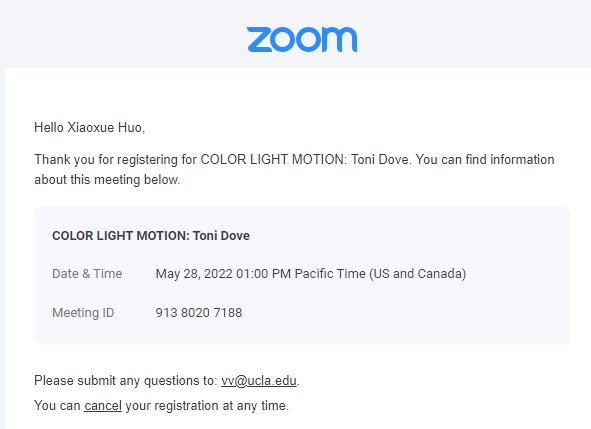Click the bold COLOR LIGHT MOTION card title
The image size is (591, 429).
click(x=151, y=236)
